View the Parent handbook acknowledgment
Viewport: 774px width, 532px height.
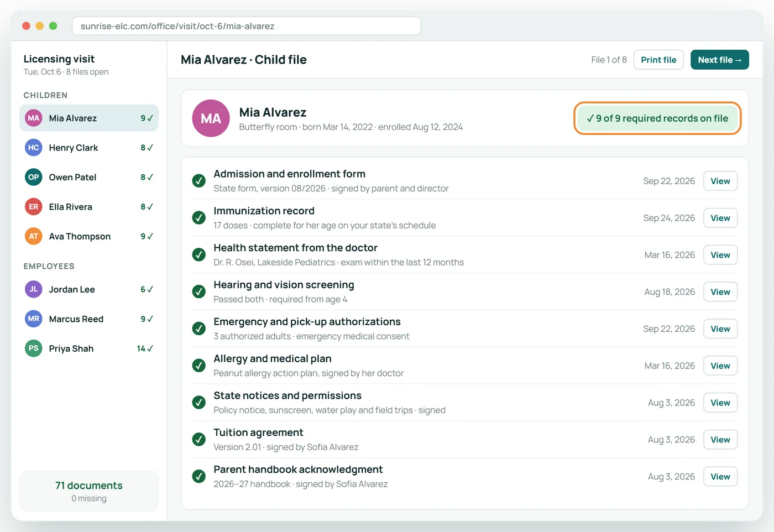coord(720,477)
